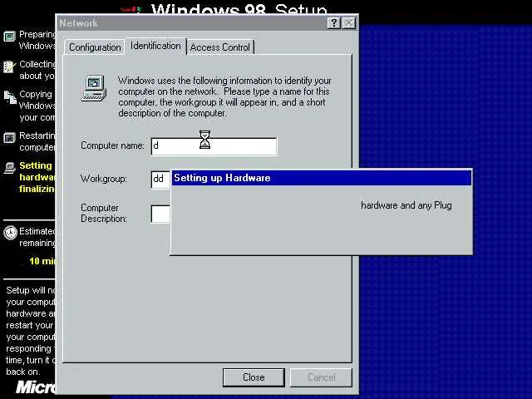Click the Close button in Network dialog
Image resolution: width=532 pixels, height=399 pixels.
pos(254,377)
